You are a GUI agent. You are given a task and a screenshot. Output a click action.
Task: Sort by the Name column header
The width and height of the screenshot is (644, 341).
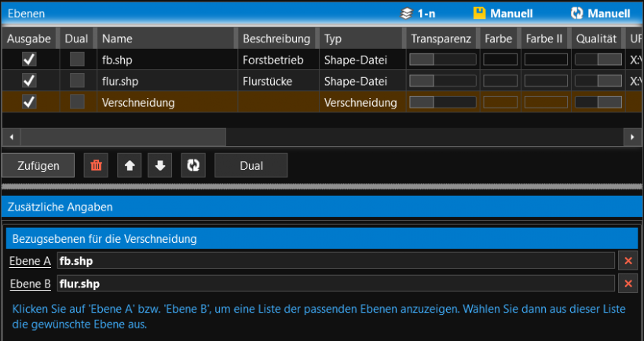click(x=117, y=38)
